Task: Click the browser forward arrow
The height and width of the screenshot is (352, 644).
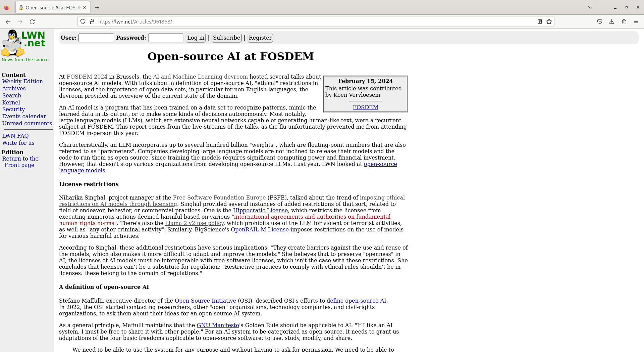Action: coord(20,21)
